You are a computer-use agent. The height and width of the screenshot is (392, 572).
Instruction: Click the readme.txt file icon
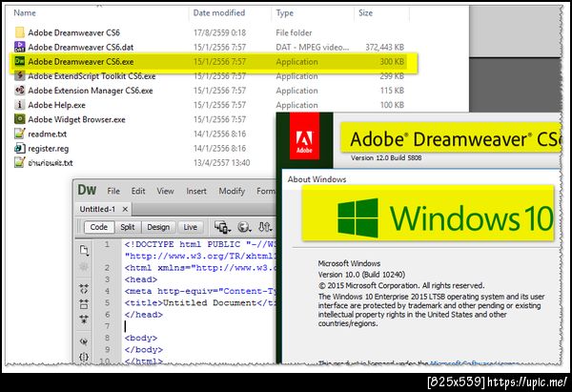19,134
